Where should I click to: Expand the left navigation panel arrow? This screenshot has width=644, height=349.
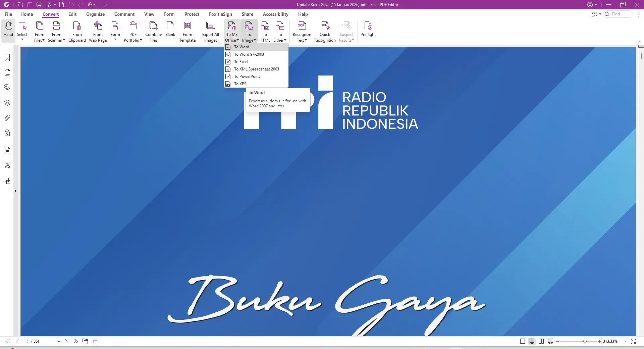(15, 191)
